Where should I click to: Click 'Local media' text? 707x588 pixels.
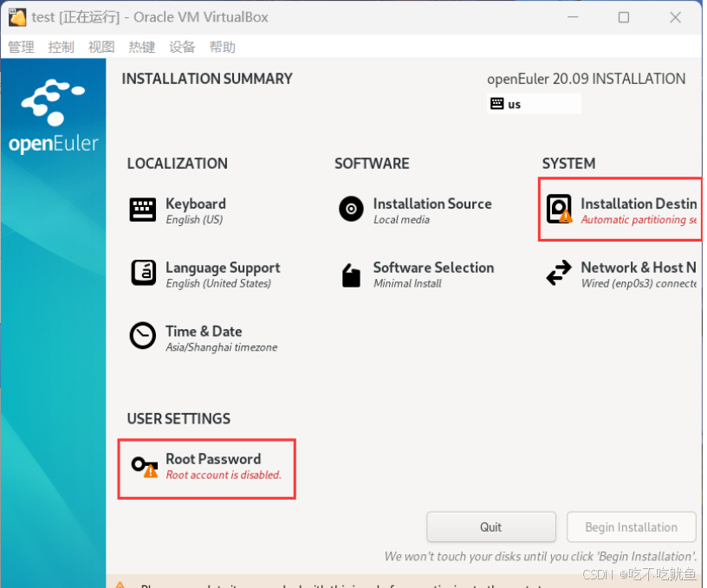(402, 219)
